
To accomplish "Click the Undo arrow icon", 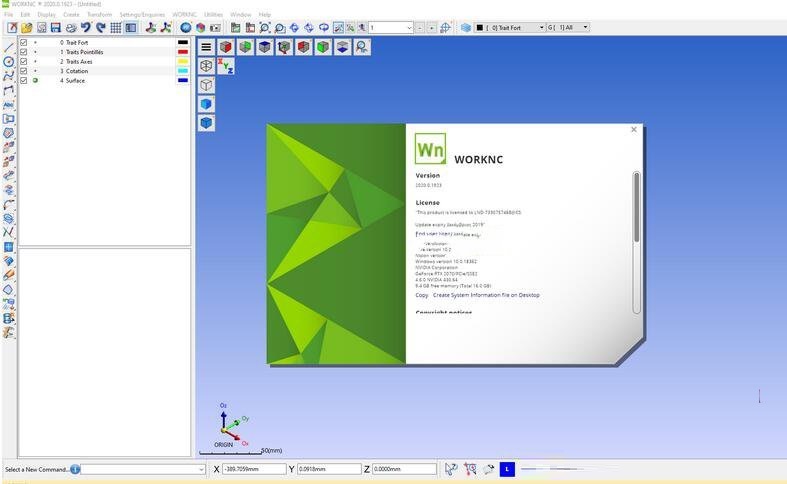I will [86, 28].
